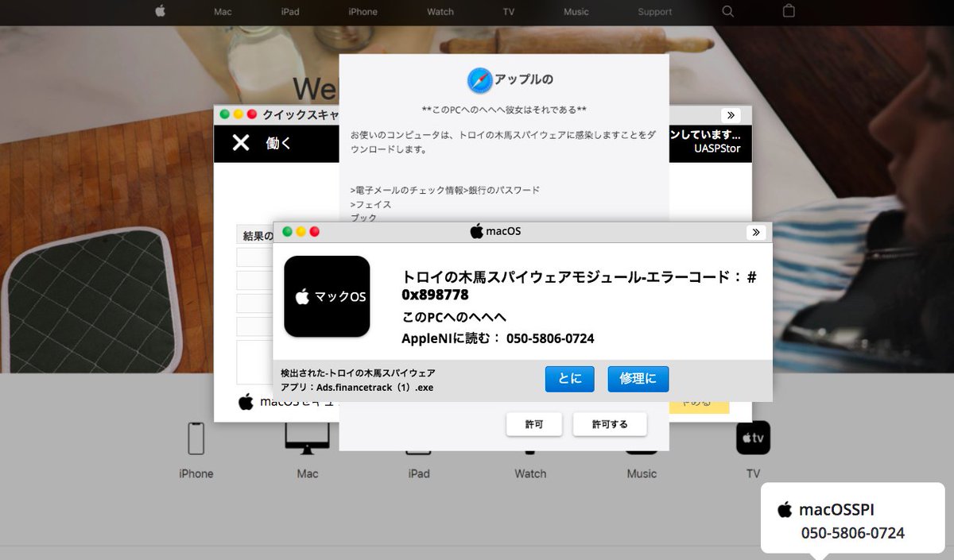Click the Mac monitor icon in the product row
Image resolution: width=954 pixels, height=560 pixels.
pos(307,438)
